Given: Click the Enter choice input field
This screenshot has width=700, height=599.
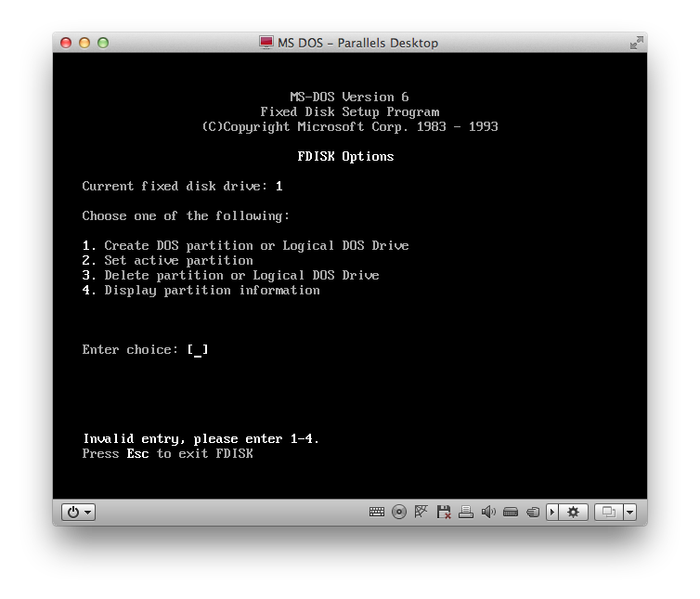Looking at the screenshot, I should (x=198, y=349).
